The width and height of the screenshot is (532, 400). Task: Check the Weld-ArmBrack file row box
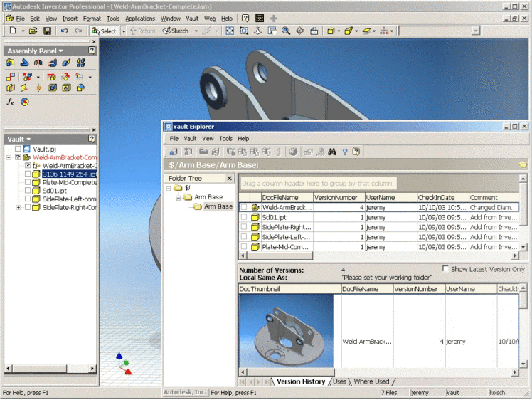pos(244,207)
